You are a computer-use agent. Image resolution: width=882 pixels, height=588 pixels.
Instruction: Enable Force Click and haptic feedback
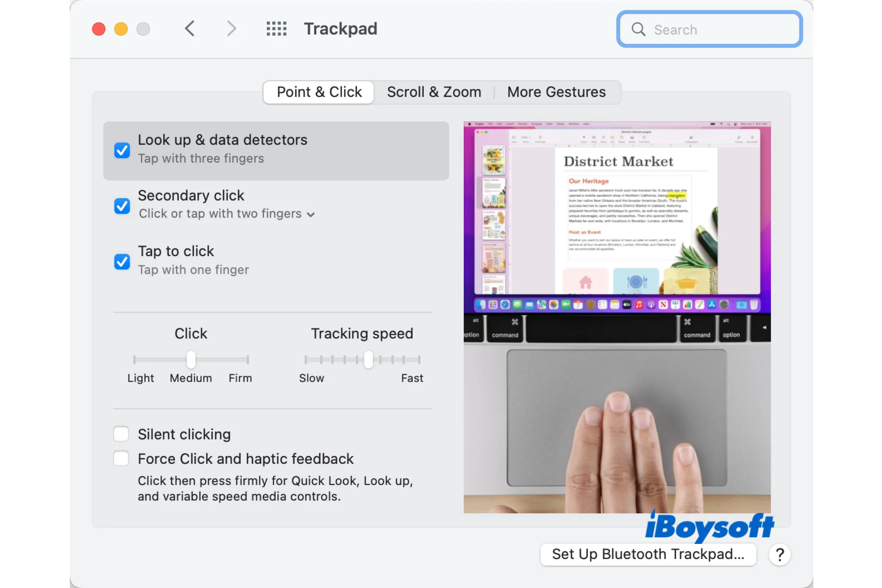coord(121,459)
